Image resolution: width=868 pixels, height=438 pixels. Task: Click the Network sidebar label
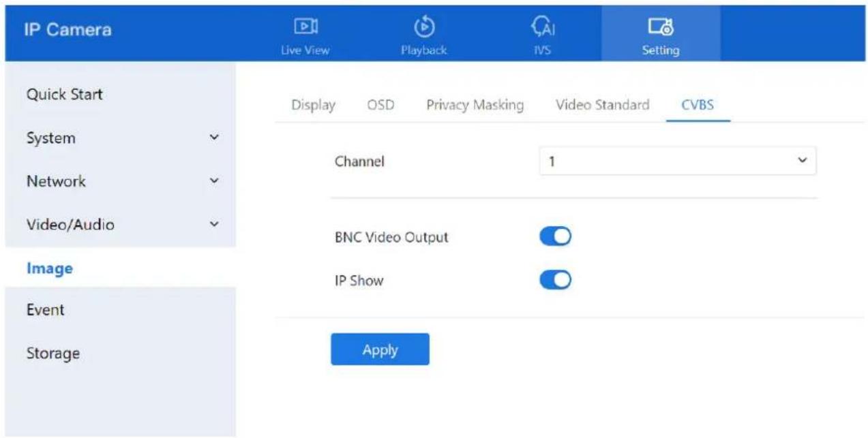click(x=55, y=181)
